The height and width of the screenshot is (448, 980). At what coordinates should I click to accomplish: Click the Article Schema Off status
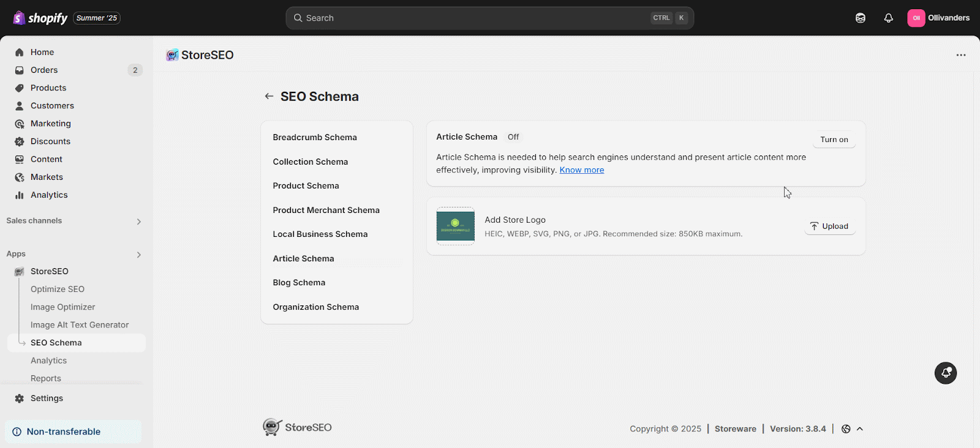pyautogui.click(x=513, y=137)
